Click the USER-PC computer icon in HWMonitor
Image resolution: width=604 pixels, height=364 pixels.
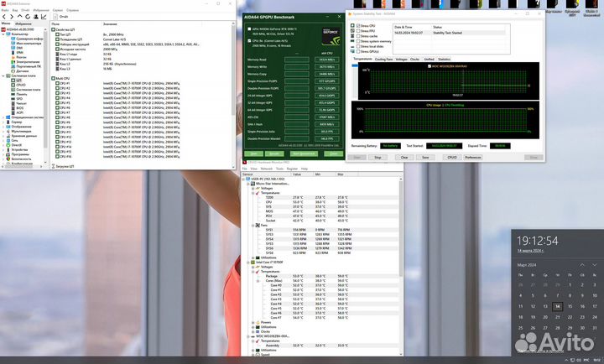pyautogui.click(x=248, y=179)
